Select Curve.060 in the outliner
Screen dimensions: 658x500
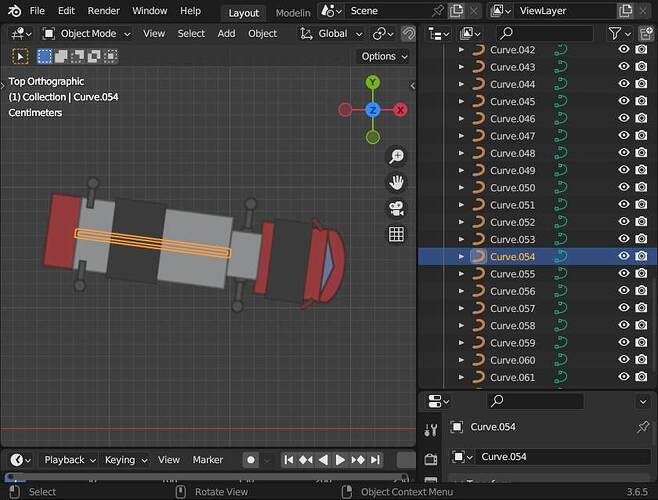point(512,360)
